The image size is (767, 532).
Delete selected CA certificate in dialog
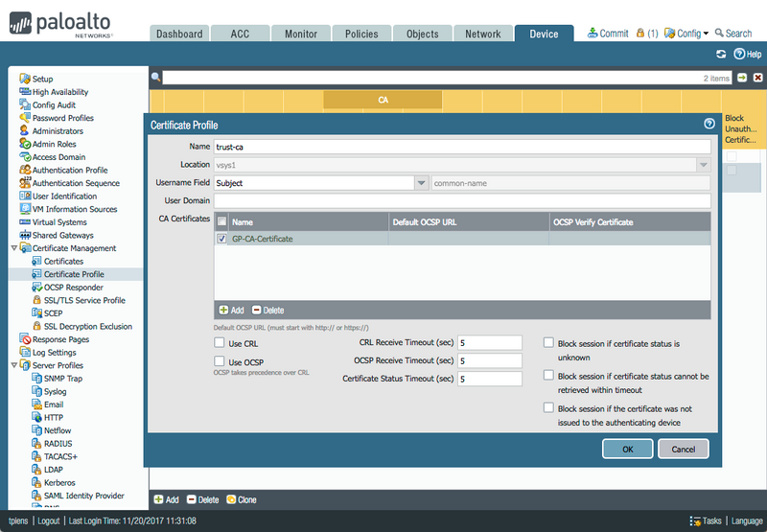(257, 311)
